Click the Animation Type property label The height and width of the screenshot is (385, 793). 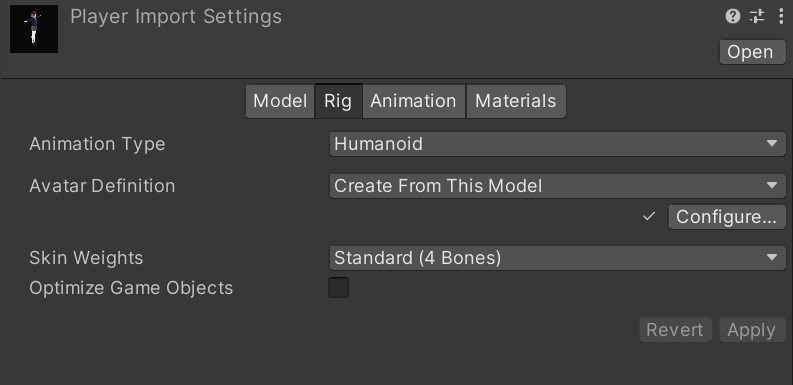[97, 144]
